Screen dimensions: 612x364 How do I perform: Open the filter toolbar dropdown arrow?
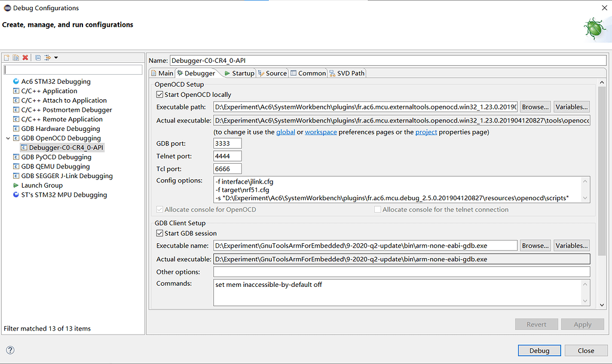click(56, 57)
